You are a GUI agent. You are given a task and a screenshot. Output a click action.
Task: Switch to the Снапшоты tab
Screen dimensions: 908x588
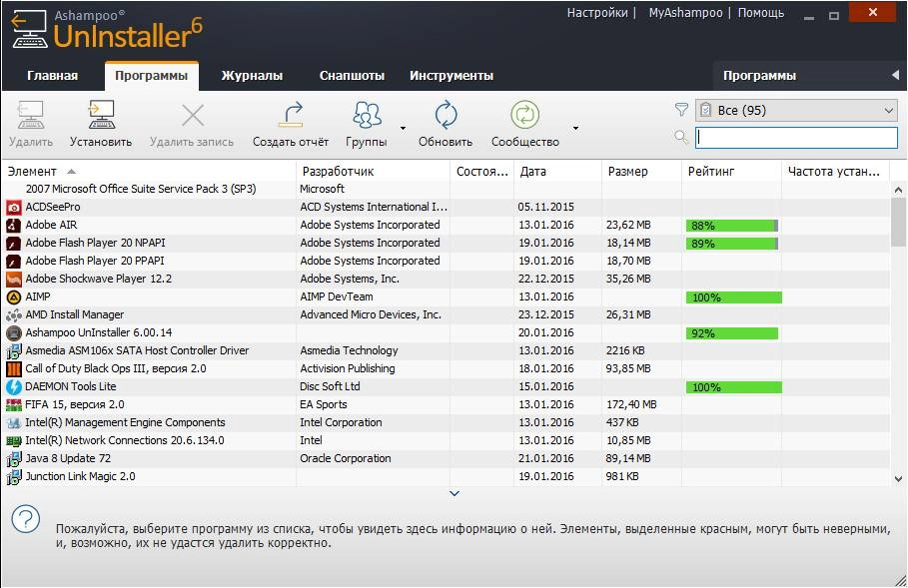352,76
